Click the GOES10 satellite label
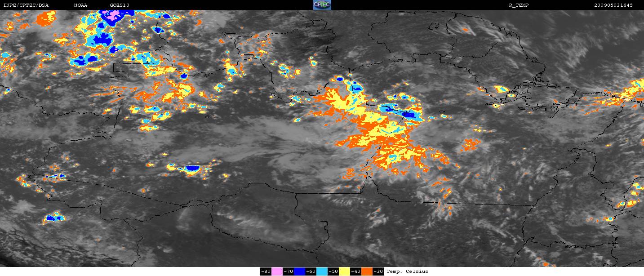The width and height of the screenshot is (644, 276). [x=120, y=5]
